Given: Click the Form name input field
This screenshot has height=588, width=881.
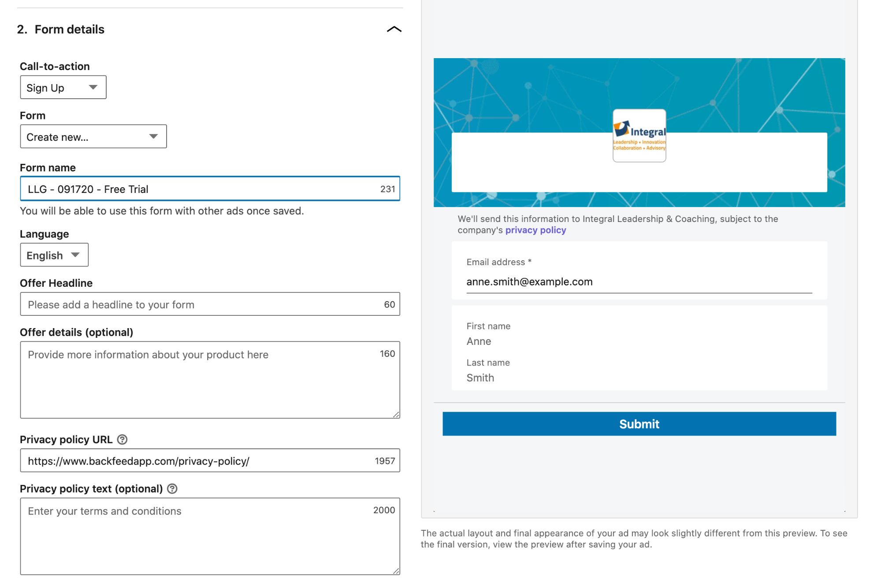Looking at the screenshot, I should [x=210, y=189].
